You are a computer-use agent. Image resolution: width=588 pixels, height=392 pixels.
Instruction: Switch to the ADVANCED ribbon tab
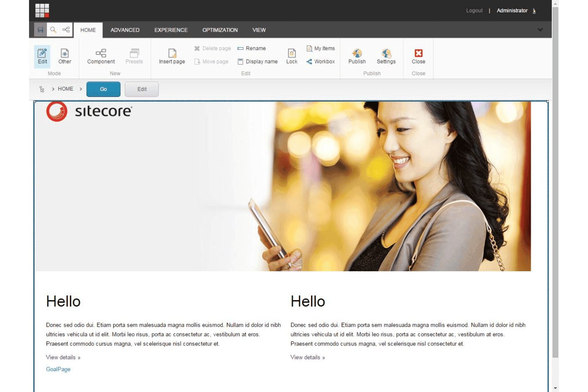tap(125, 30)
